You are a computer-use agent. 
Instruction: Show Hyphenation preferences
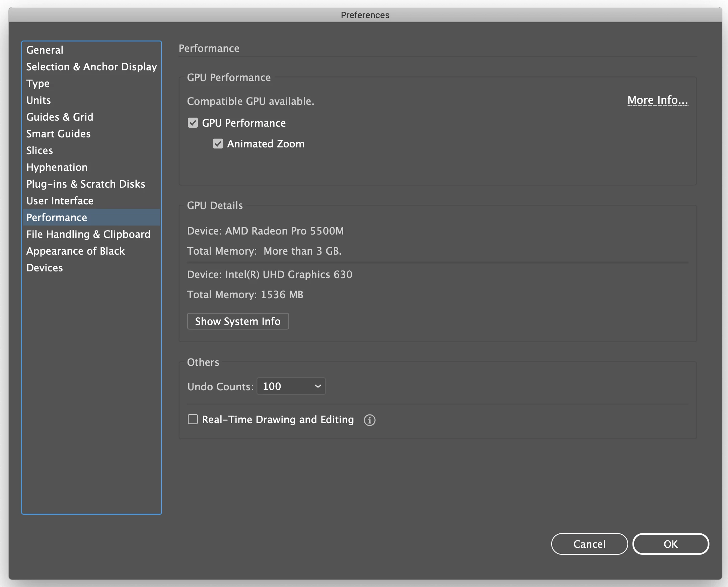coord(57,167)
